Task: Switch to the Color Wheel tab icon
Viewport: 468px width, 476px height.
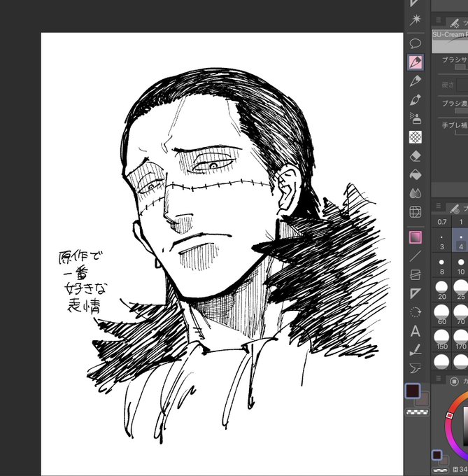Action: tap(454, 381)
